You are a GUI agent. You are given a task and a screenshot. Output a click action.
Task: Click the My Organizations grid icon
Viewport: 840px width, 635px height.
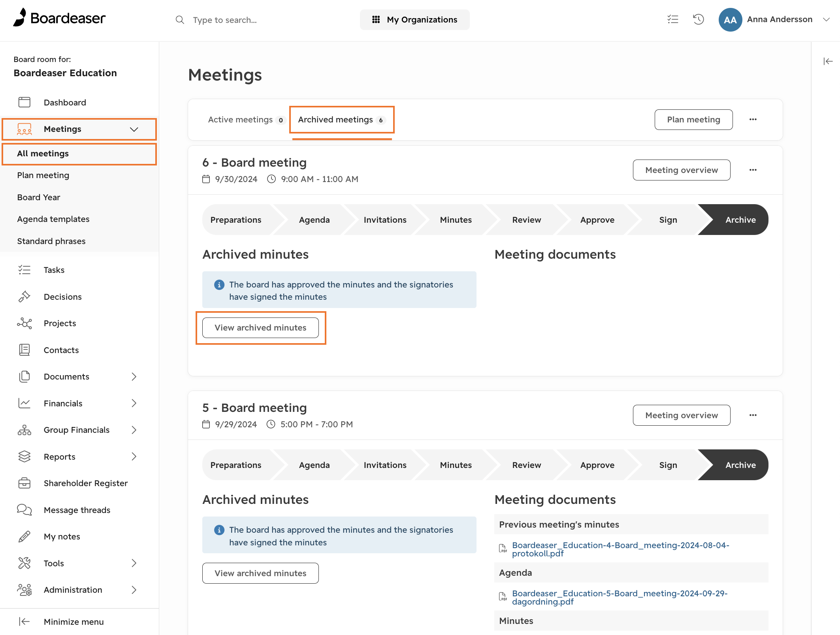pyautogui.click(x=376, y=20)
